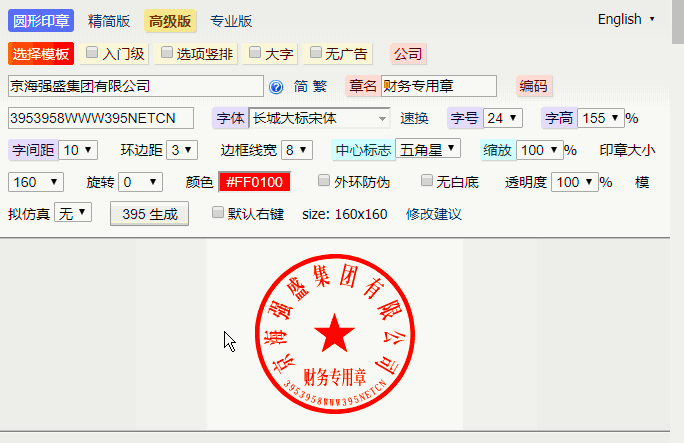Open the 边框线宽 8 dropdown

[x=297, y=150]
